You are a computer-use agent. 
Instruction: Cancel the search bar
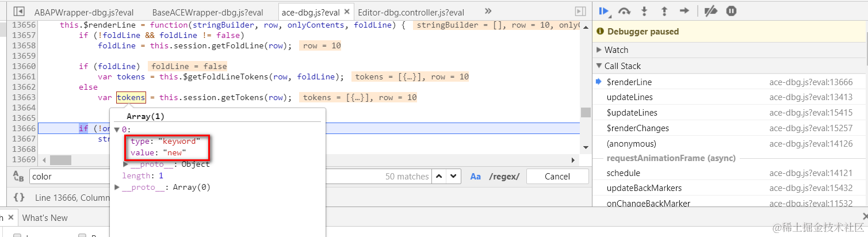(557, 177)
